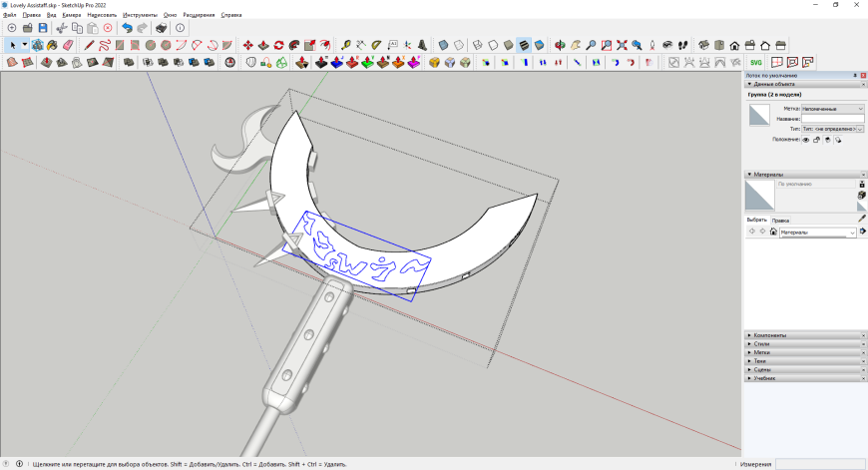The width and height of the screenshot is (868, 470).
Task: Toggle the cast shadows icon
Action: coord(838,140)
